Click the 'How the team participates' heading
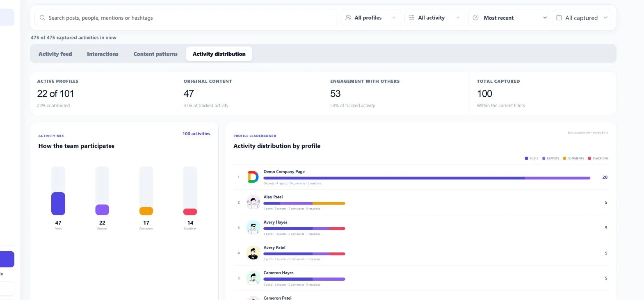This screenshot has width=644, height=300. (76, 146)
